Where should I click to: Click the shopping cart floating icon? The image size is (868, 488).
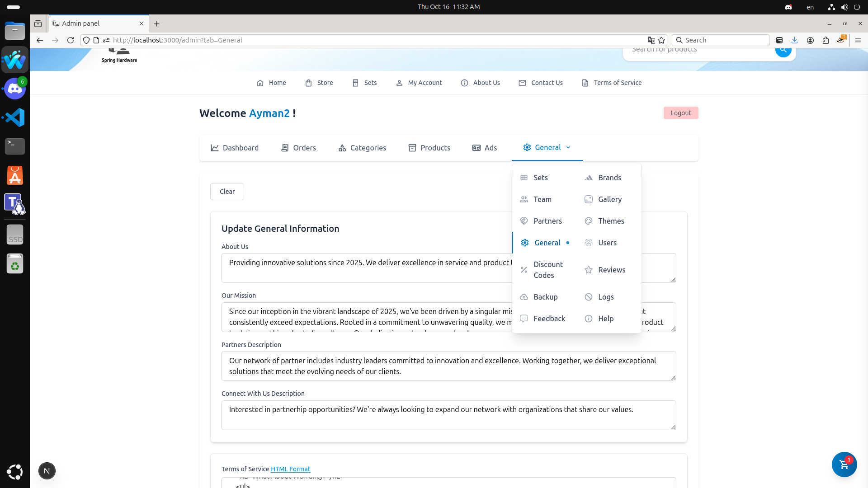(844, 464)
